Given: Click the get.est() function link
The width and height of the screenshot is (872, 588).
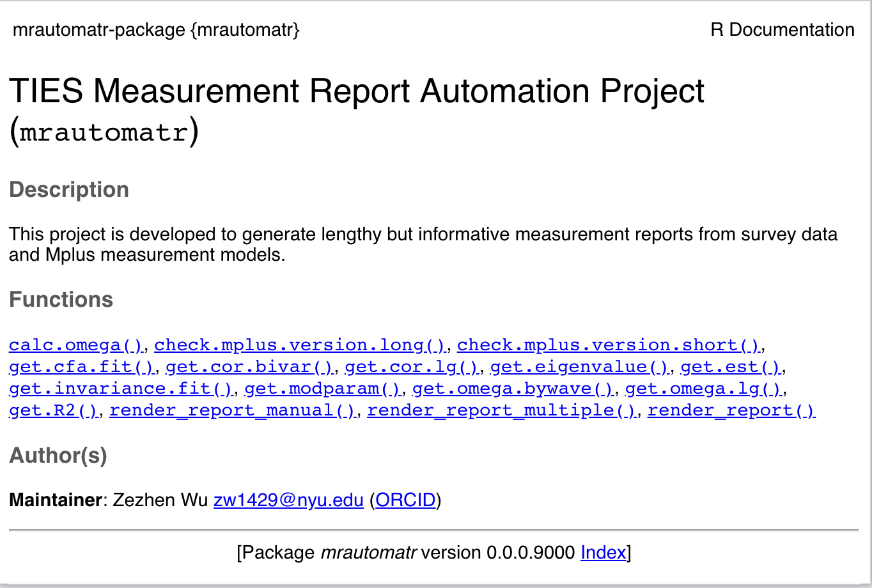Looking at the screenshot, I should (731, 367).
